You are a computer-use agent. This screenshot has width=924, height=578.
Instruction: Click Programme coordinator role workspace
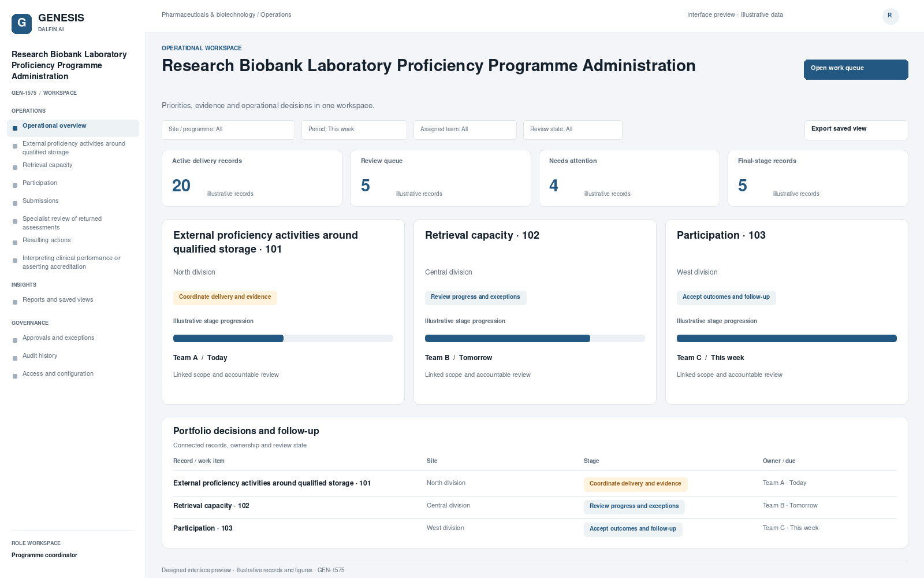(x=44, y=555)
